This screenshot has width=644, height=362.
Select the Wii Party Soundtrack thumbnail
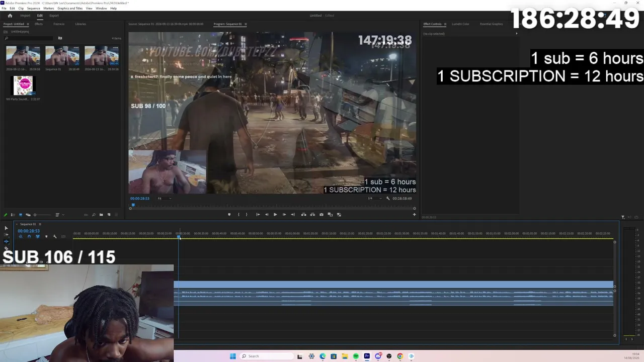tap(23, 85)
